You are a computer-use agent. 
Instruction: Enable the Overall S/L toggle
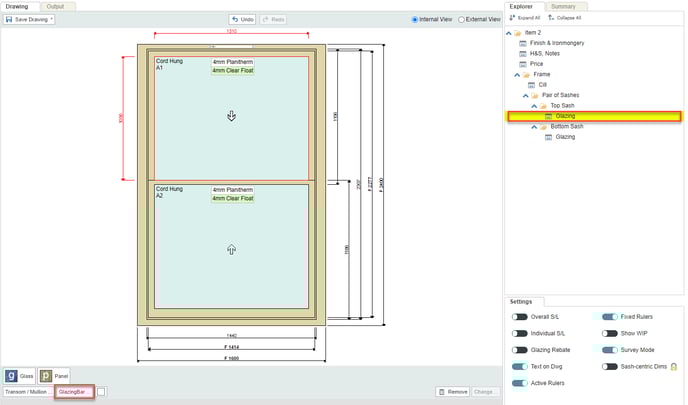click(x=519, y=317)
